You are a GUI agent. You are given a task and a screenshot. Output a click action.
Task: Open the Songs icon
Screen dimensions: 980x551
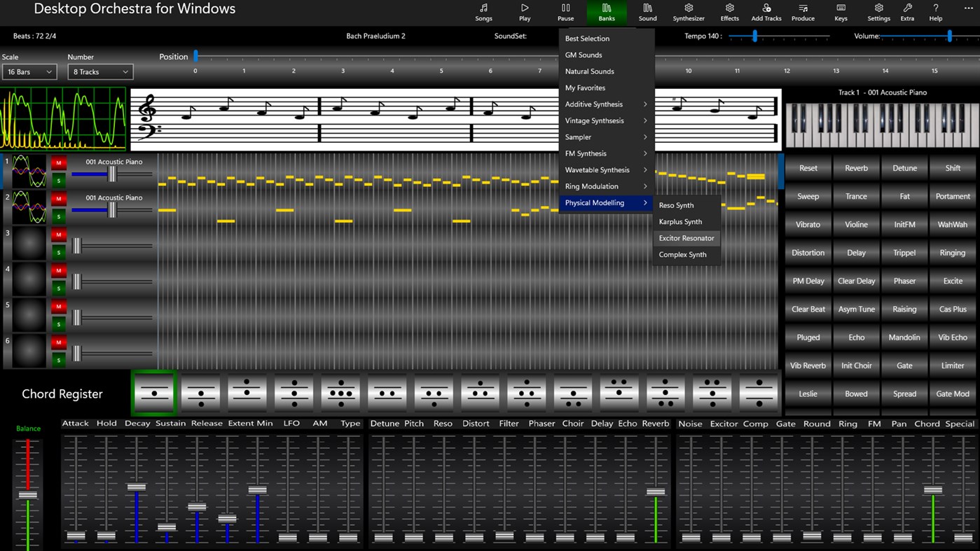click(x=483, y=12)
